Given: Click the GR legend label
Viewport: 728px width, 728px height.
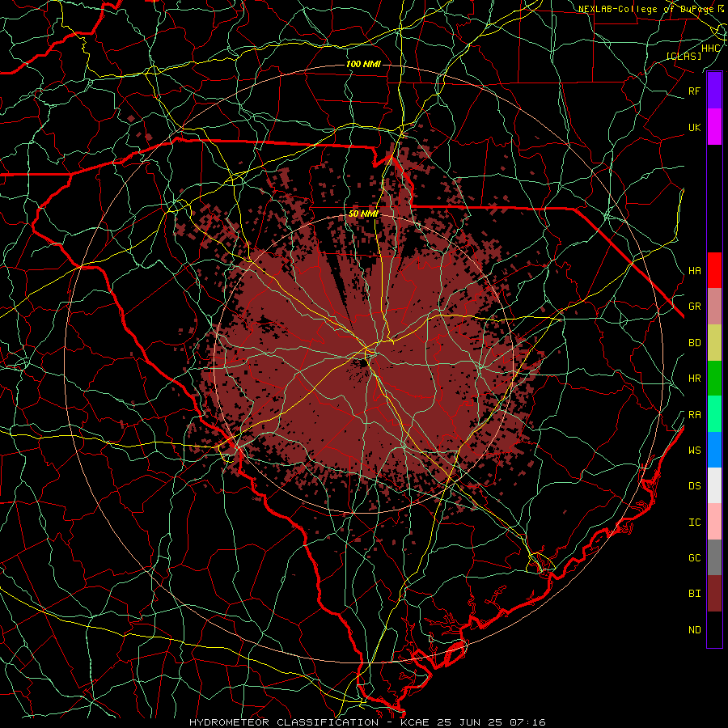Looking at the screenshot, I should (x=694, y=307).
